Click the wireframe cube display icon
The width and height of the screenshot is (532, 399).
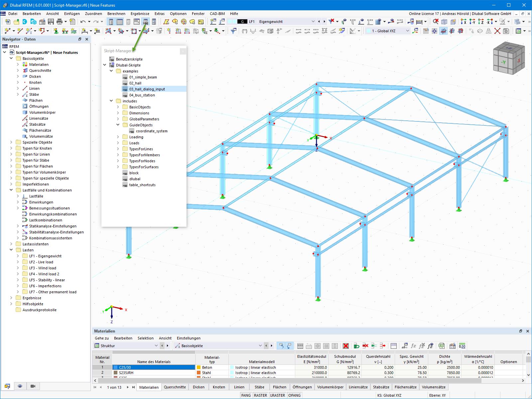(444, 22)
